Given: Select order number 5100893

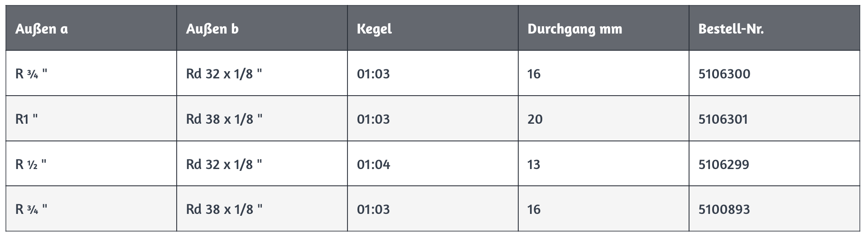Looking at the screenshot, I should (x=724, y=209).
